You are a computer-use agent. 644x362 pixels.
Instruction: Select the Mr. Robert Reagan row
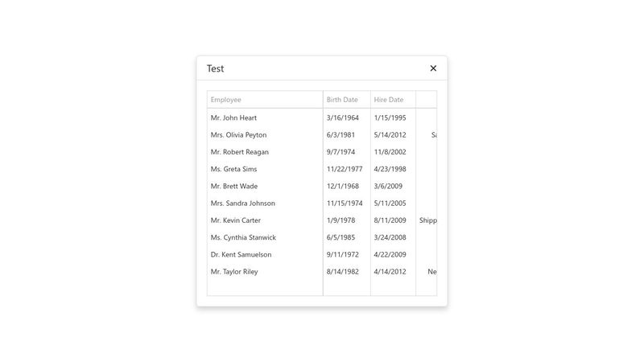(x=322, y=152)
